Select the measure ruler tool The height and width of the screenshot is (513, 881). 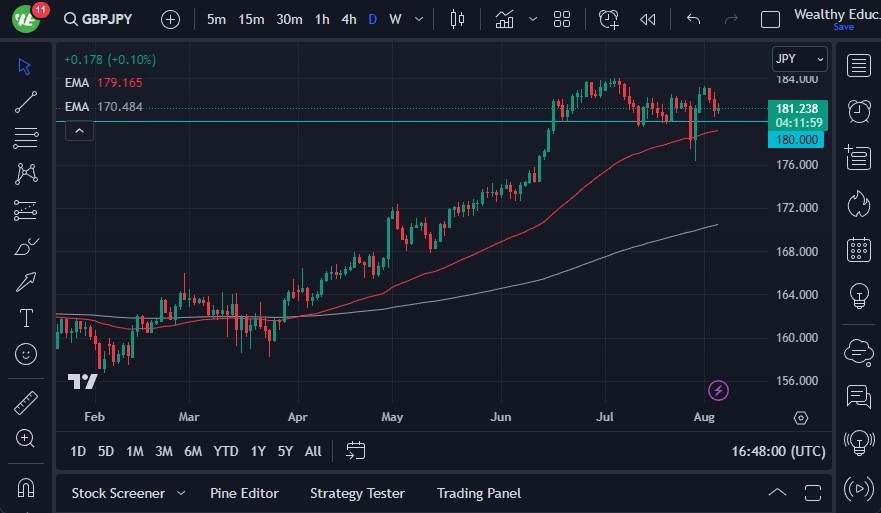point(26,402)
